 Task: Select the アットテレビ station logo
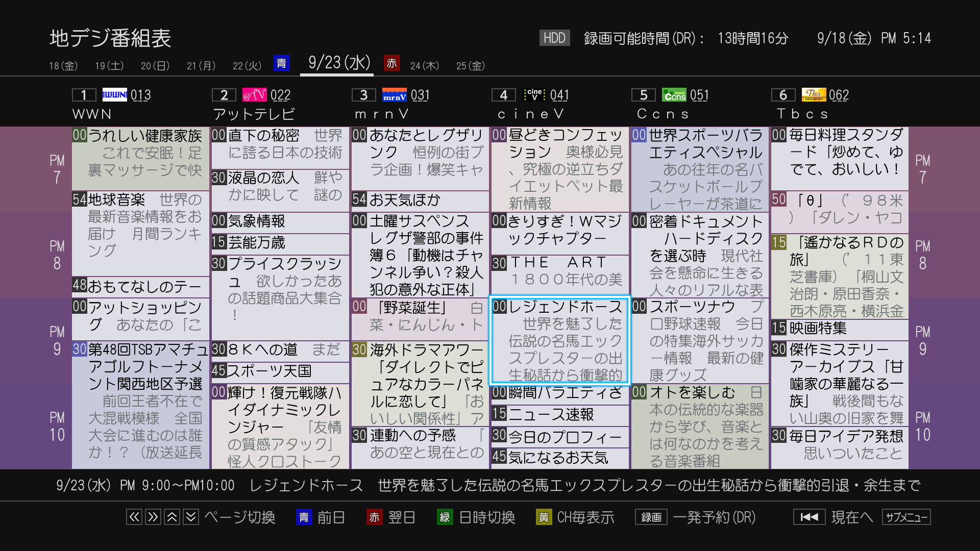[255, 94]
